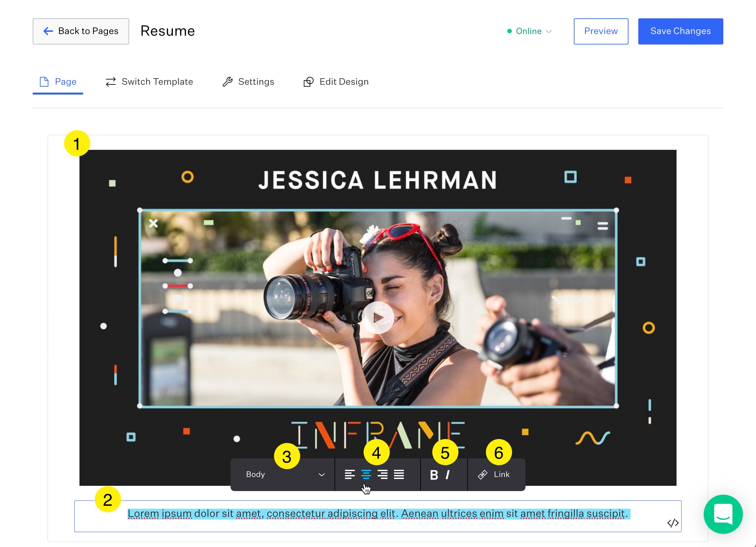The height and width of the screenshot is (547, 756).
Task: Click the Preview button
Action: (601, 31)
